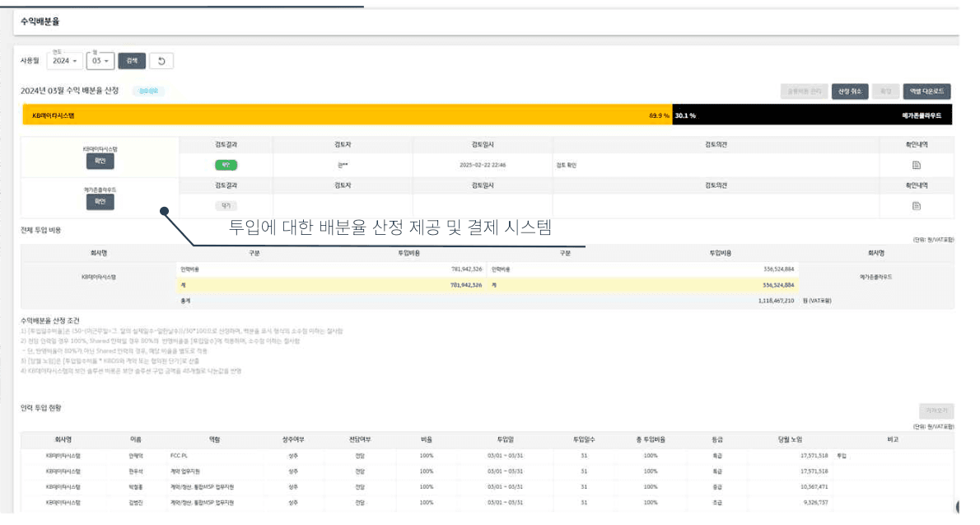
Task: Click the reset icon next to search button
Action: [161, 61]
